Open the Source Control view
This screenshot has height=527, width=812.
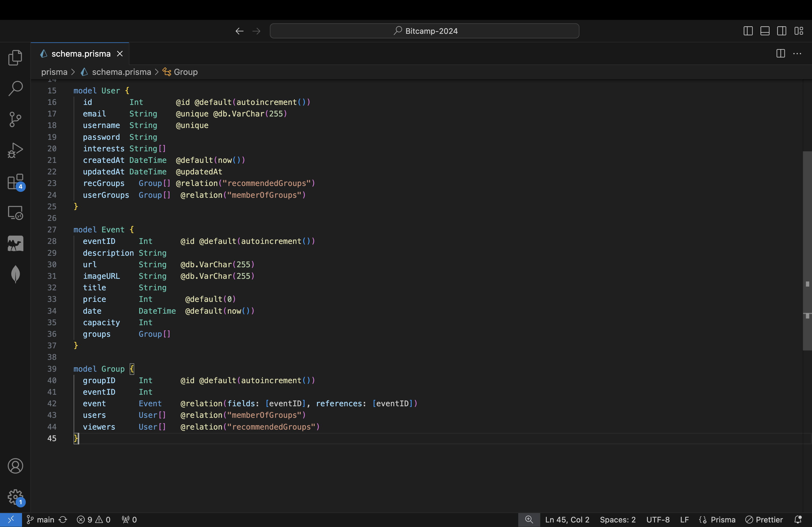click(x=15, y=119)
